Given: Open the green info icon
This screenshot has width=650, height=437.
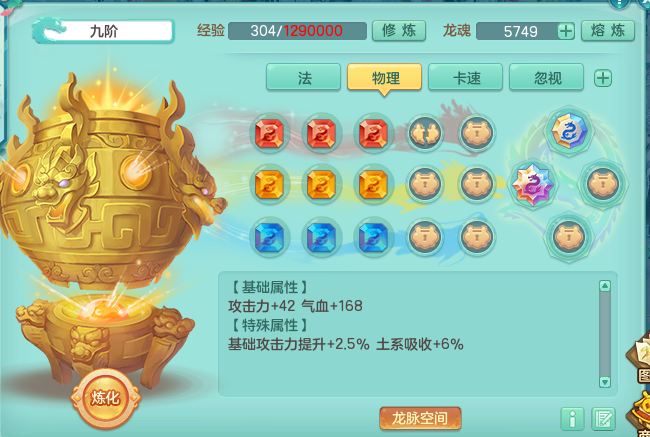Looking at the screenshot, I should click(x=572, y=419).
